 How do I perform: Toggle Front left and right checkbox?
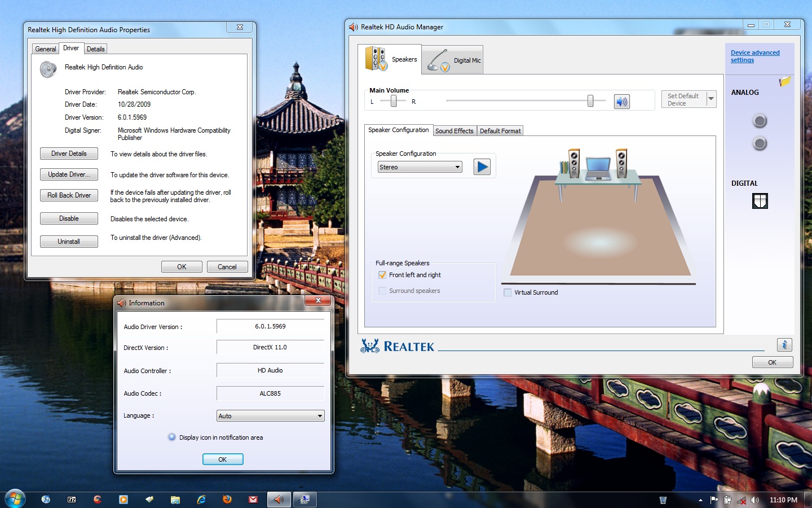click(x=382, y=275)
